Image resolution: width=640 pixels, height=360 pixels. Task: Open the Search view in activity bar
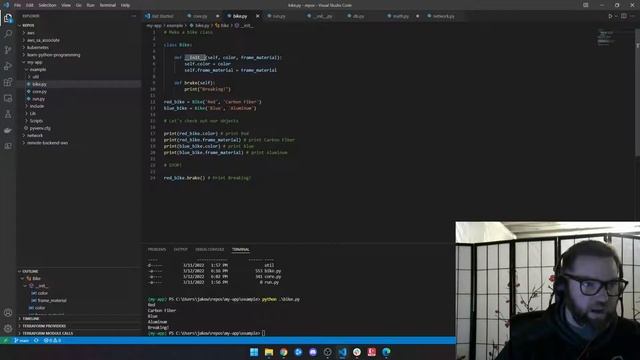click(8, 34)
